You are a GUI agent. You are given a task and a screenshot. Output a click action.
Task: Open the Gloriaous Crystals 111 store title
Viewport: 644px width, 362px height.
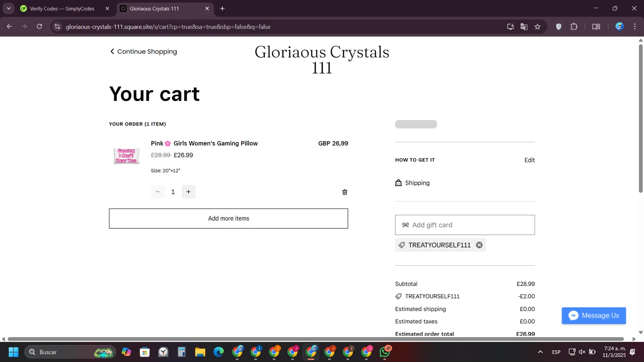pyautogui.click(x=322, y=60)
